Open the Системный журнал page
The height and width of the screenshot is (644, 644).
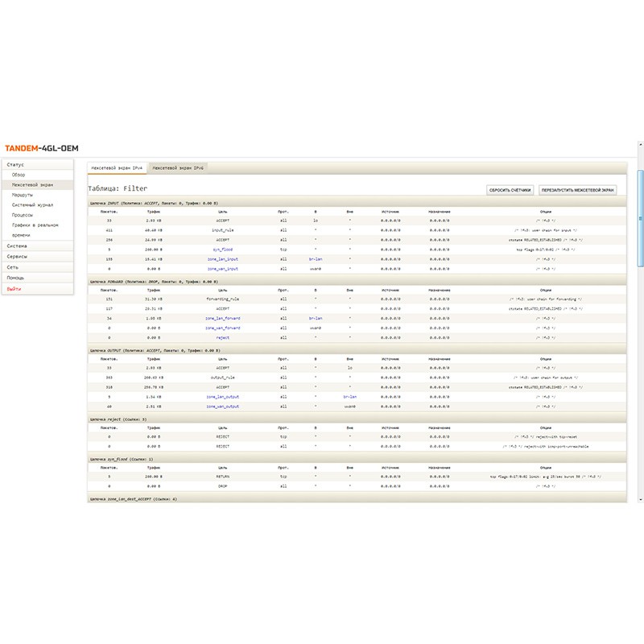pos(33,204)
